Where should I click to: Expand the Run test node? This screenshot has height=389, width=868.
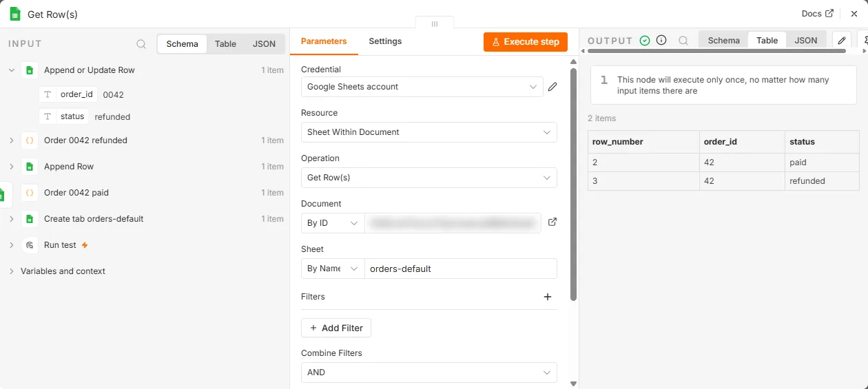click(x=11, y=245)
